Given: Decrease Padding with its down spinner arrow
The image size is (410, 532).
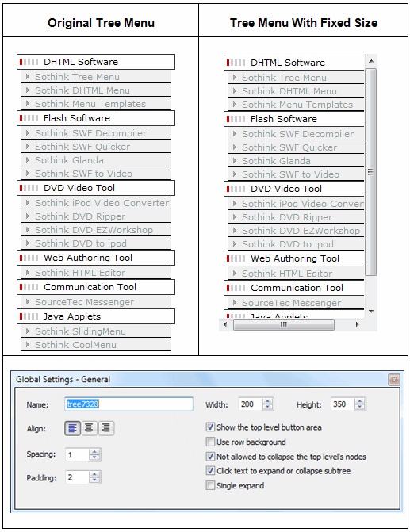Looking at the screenshot, I should [94, 480].
